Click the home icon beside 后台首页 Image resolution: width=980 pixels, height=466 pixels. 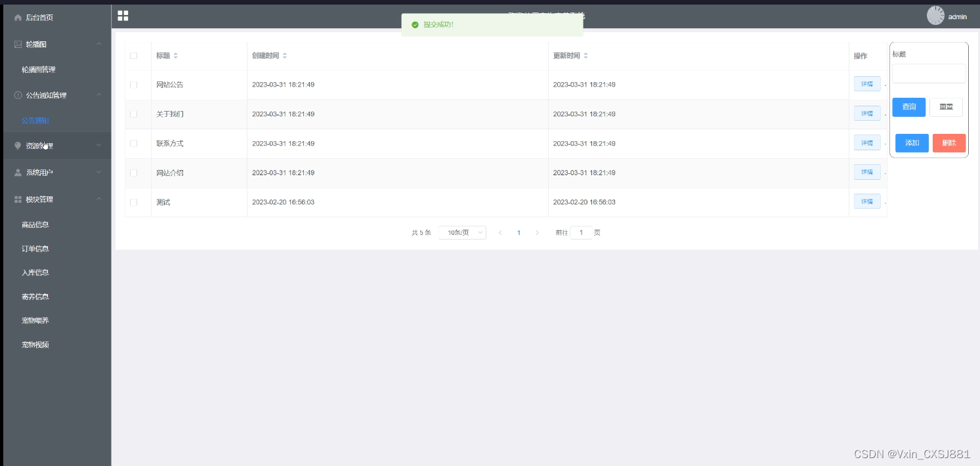coord(18,18)
